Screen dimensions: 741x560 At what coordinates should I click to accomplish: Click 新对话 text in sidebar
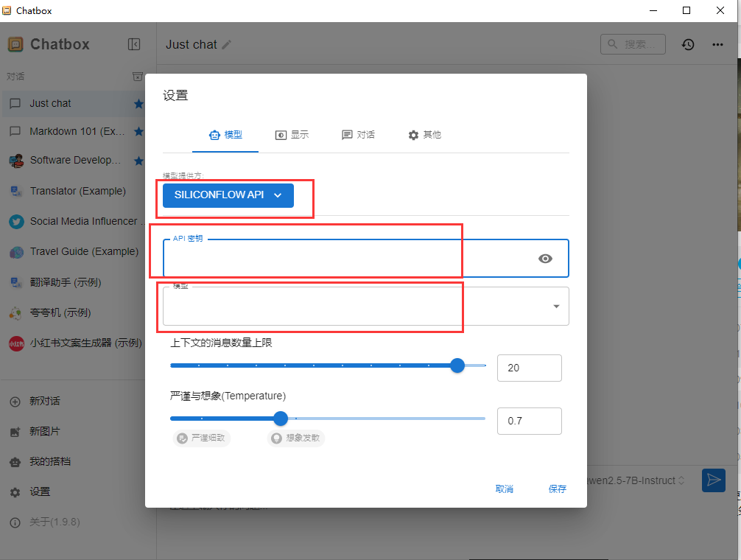(x=45, y=402)
